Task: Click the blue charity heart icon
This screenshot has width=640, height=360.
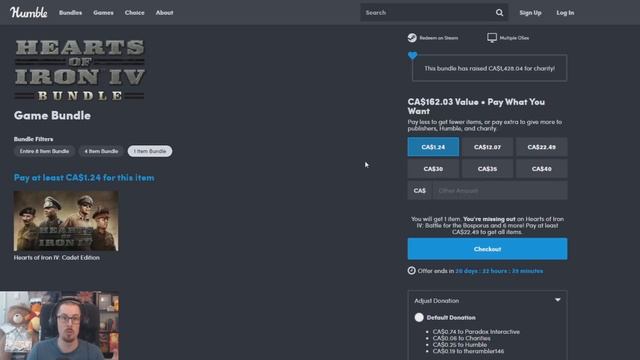Action: [412, 56]
